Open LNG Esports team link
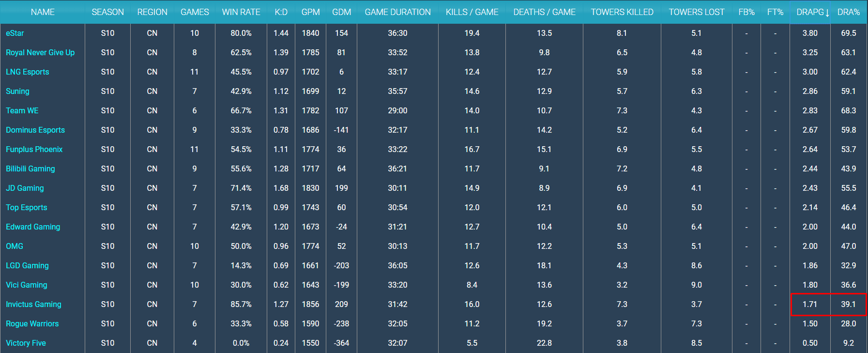868x353 pixels. coord(28,72)
